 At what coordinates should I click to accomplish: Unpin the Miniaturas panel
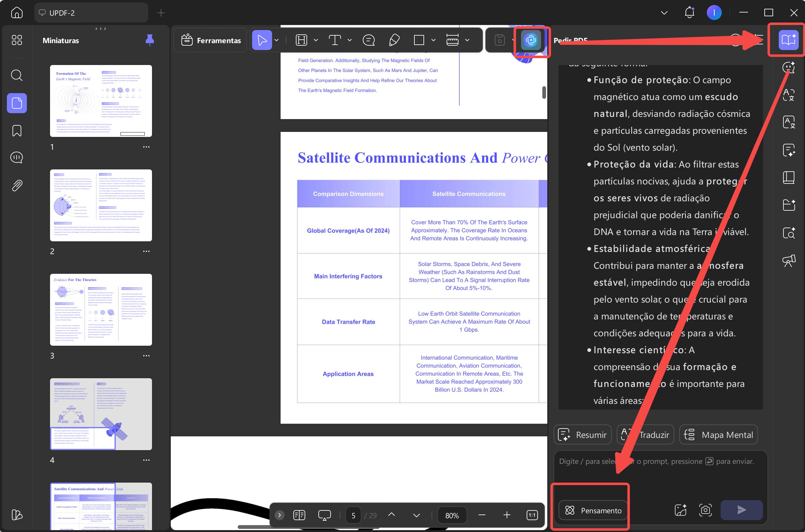[150, 40]
